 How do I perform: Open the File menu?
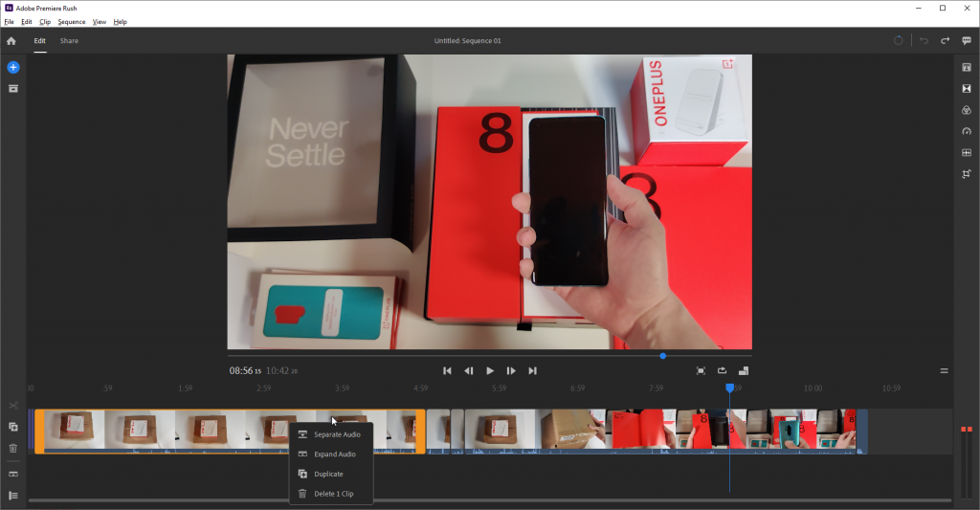9,22
